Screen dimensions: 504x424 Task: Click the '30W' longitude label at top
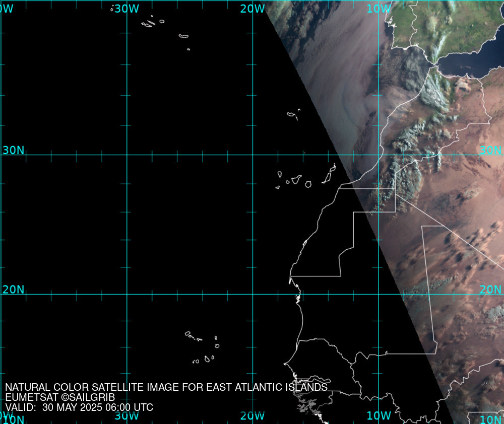click(127, 9)
